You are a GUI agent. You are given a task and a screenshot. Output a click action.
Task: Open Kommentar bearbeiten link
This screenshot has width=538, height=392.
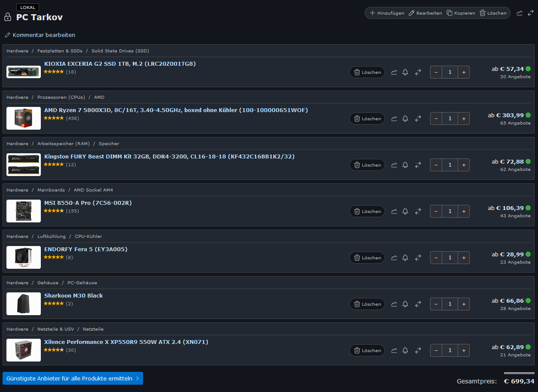[40, 35]
